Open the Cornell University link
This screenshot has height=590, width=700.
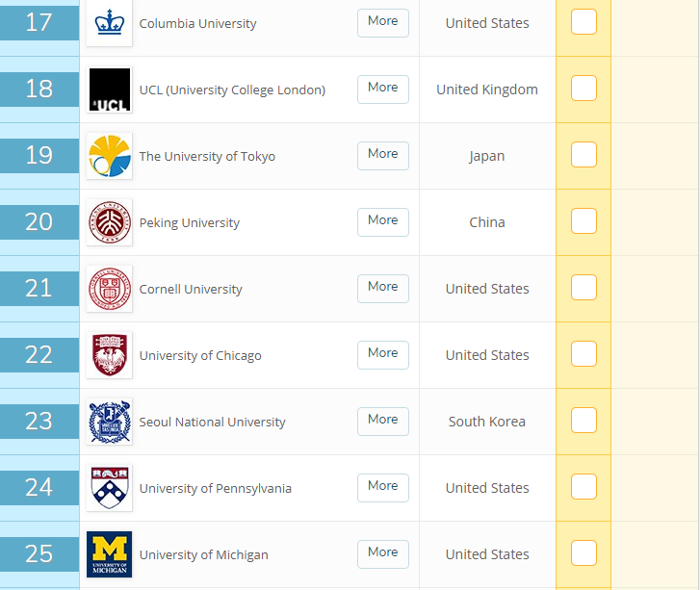tap(191, 289)
